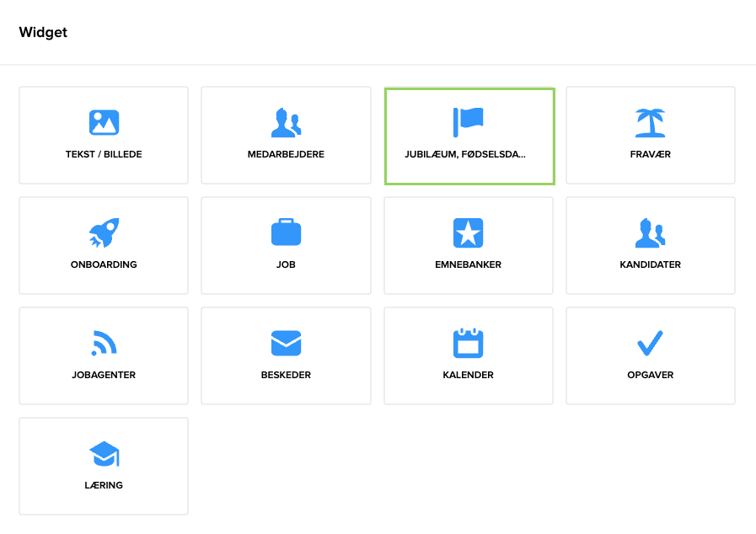756x534 pixels.
Task: Click the picture icon for Tekst / Billede
Action: (104, 123)
